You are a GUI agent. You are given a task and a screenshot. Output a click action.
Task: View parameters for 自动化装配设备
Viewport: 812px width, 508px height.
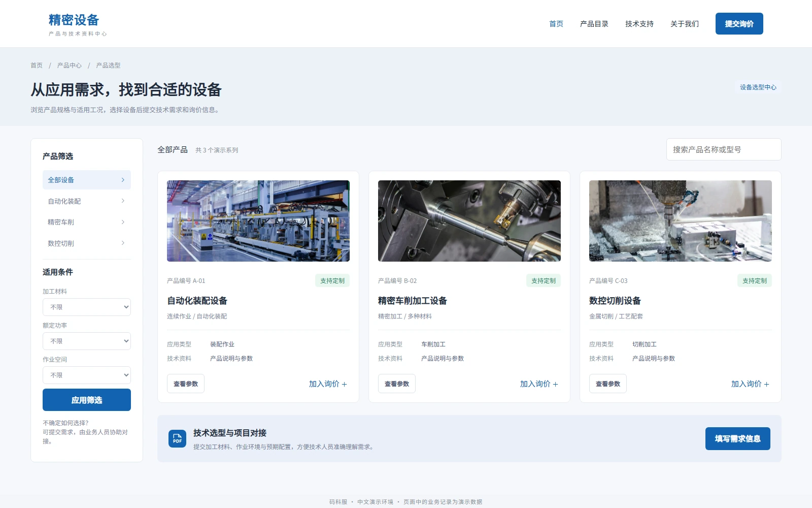click(x=186, y=384)
